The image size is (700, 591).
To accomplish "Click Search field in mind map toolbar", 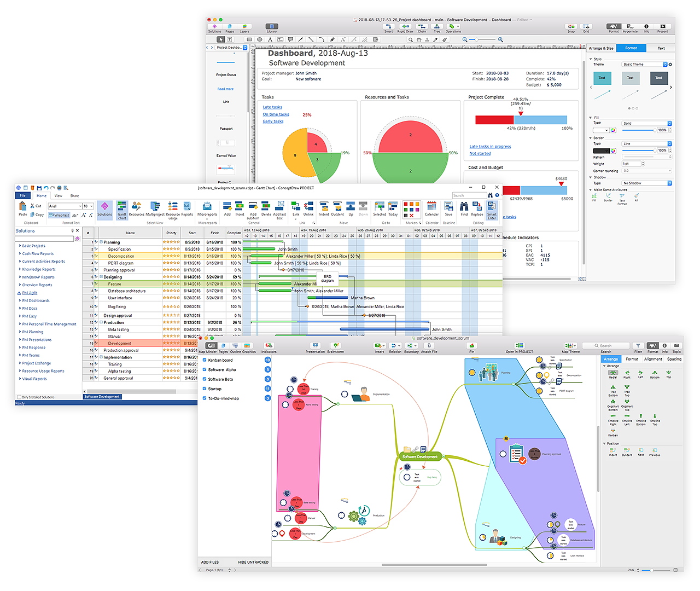I will pos(605,346).
